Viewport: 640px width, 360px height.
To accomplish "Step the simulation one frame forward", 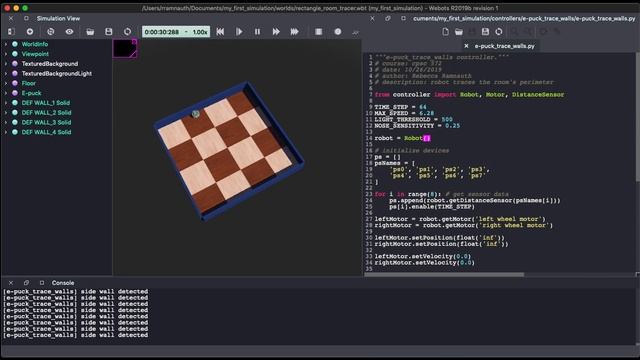I will [239, 31].
